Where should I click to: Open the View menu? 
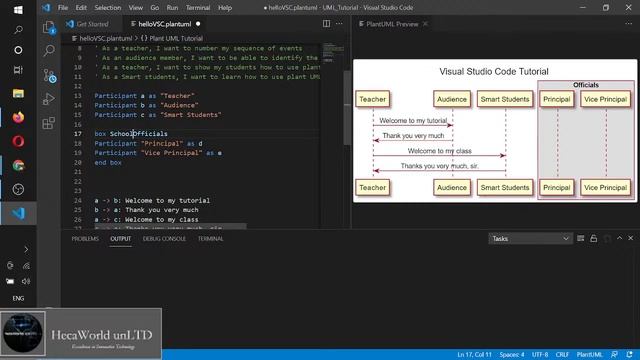click(136, 8)
